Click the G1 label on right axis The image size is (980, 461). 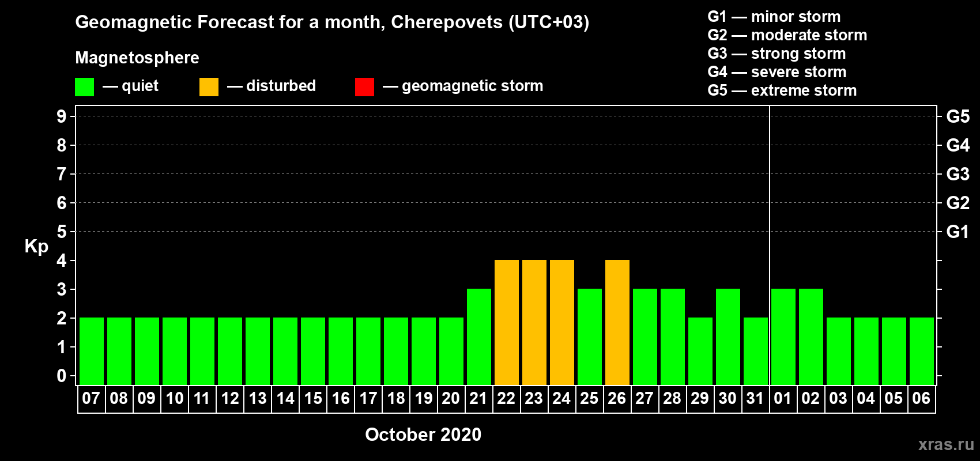(958, 232)
